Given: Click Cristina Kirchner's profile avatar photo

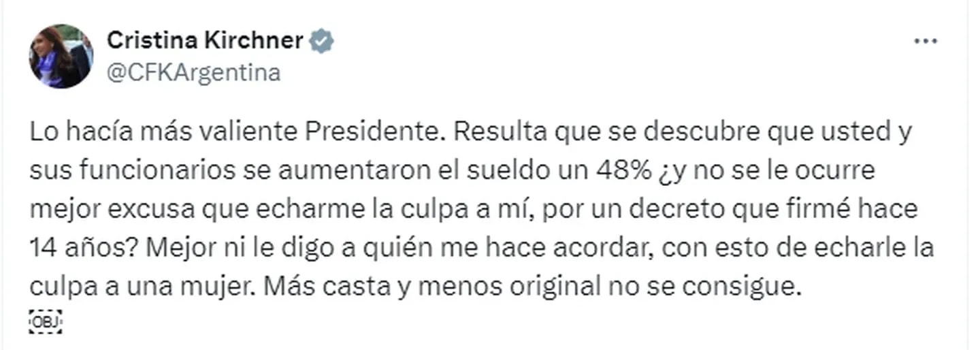Looking at the screenshot, I should (x=61, y=57).
